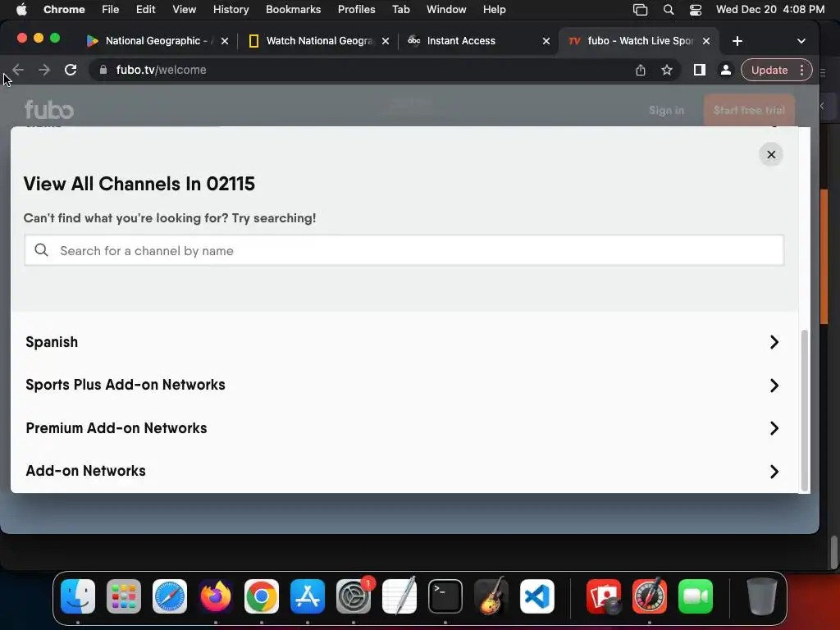This screenshot has height=630, width=840.
Task: Open the Spanish row label
Action: tap(52, 342)
